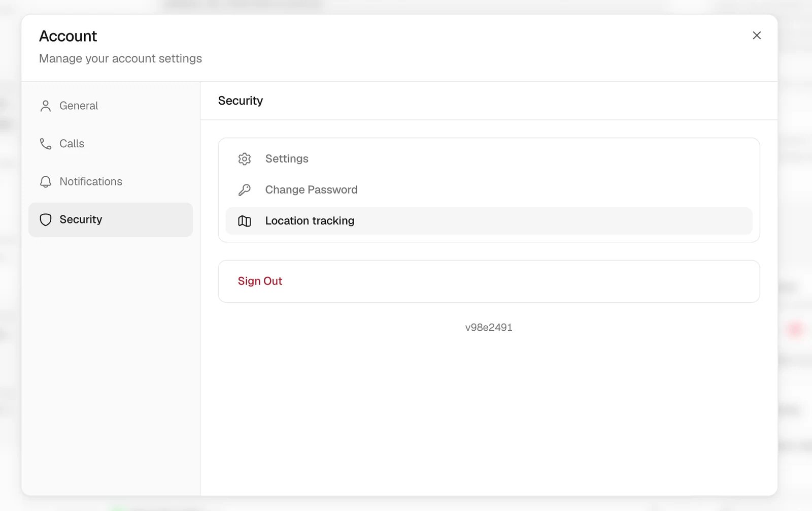Click the bell icon beside Notifications
Image resolution: width=812 pixels, height=511 pixels.
point(46,182)
